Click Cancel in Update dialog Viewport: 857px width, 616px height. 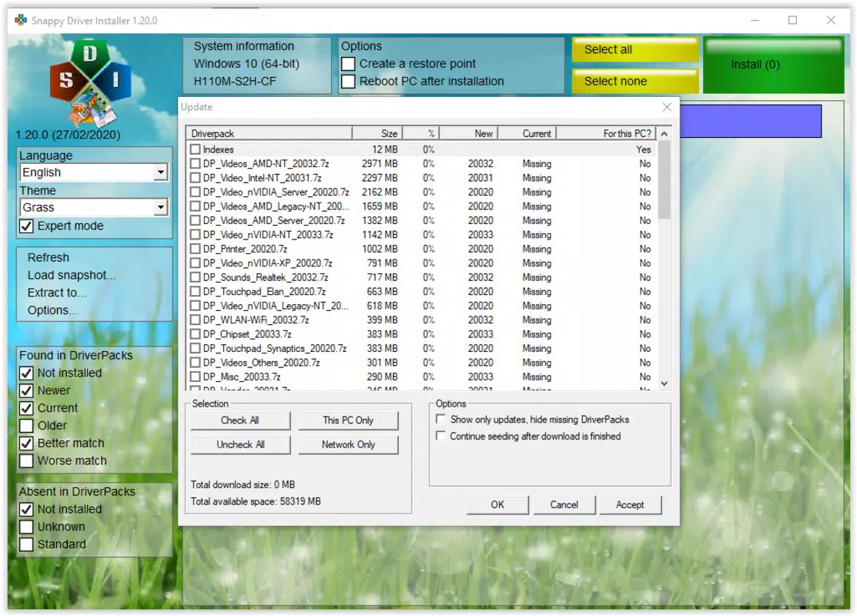564,504
